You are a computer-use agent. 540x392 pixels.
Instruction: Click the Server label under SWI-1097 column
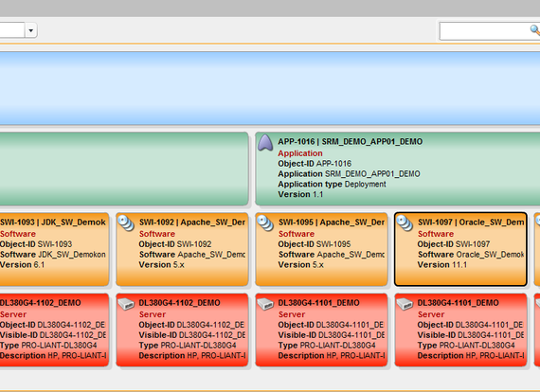pyautogui.click(x=430, y=314)
